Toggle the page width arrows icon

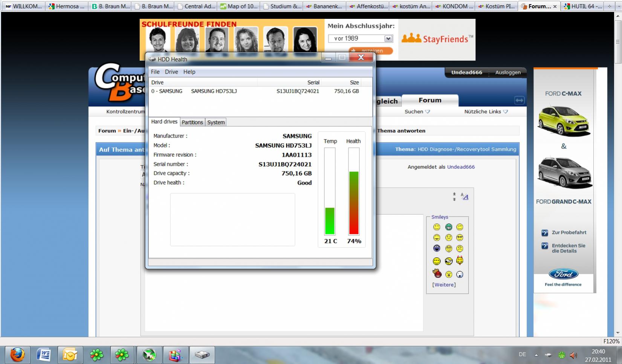pos(519,100)
